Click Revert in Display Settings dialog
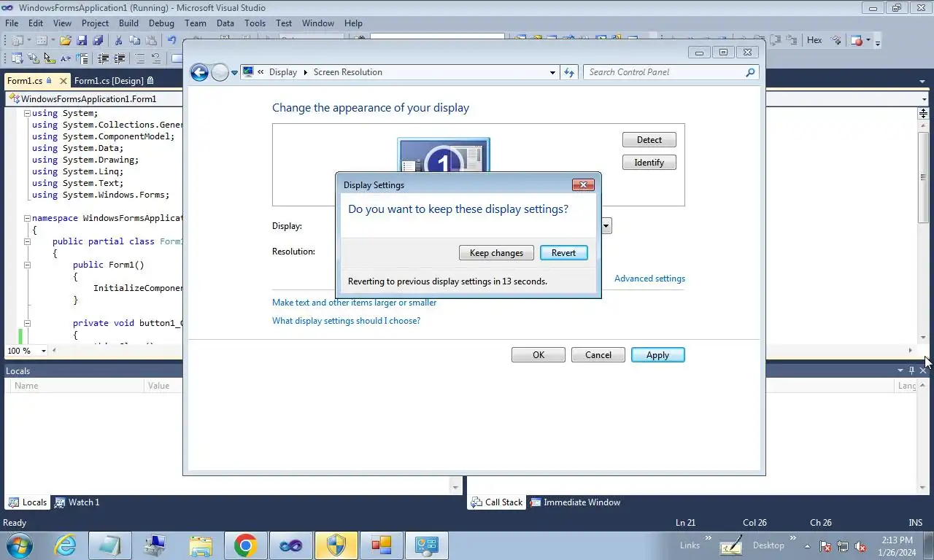The width and height of the screenshot is (934, 560). (563, 253)
